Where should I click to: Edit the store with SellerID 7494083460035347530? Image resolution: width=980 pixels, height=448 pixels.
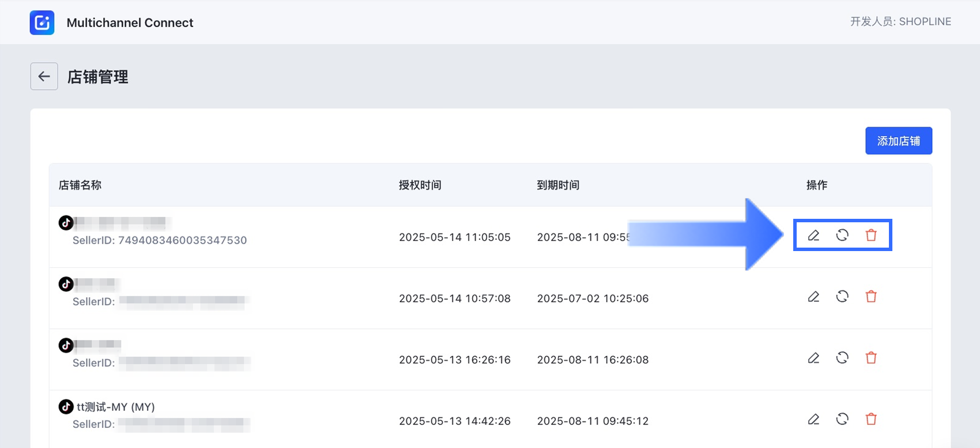point(813,235)
